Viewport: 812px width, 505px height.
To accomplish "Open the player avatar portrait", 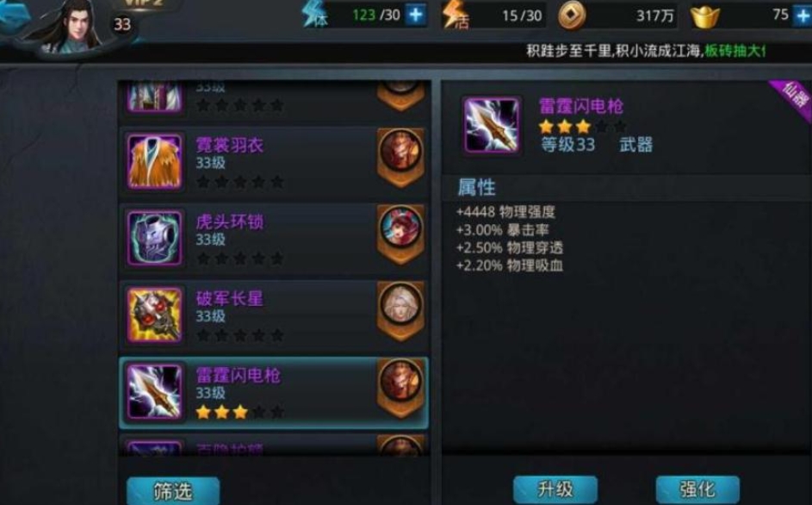I will [72, 26].
